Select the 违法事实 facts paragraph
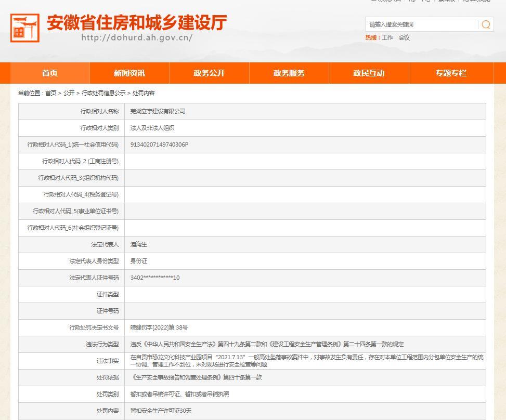 307,361
